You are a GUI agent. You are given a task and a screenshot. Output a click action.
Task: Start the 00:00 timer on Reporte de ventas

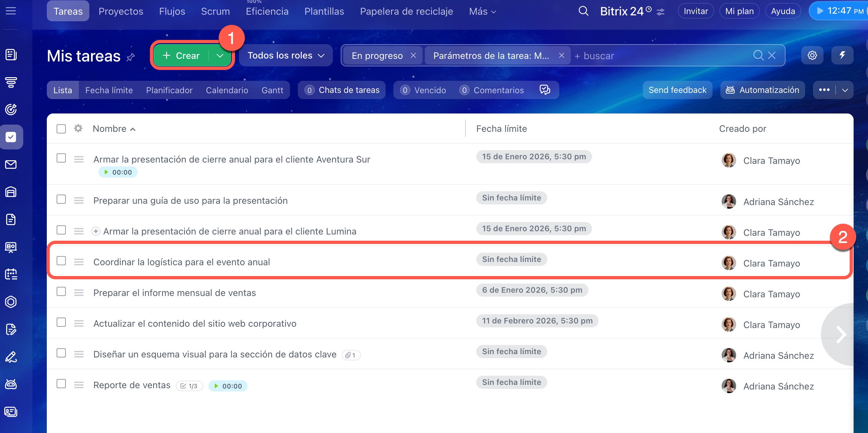click(216, 386)
